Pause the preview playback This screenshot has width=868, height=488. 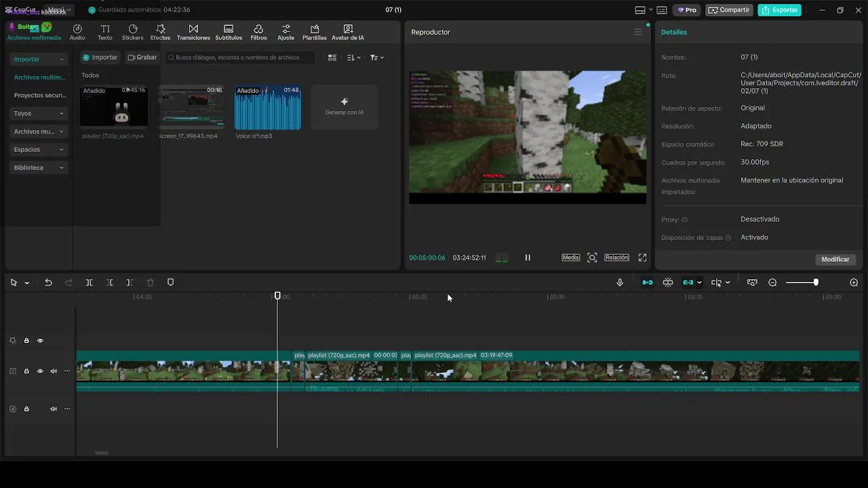pos(528,258)
